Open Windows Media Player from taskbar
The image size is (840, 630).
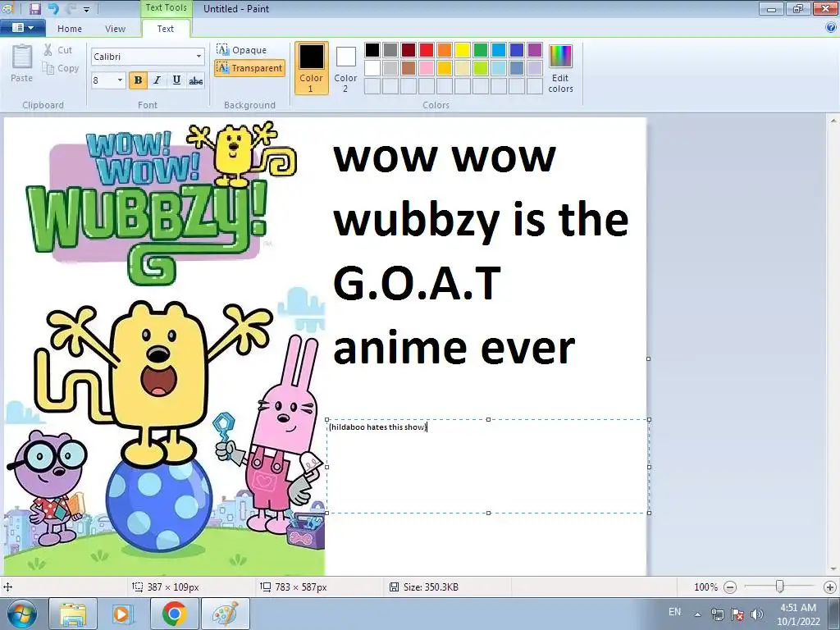pos(123,614)
